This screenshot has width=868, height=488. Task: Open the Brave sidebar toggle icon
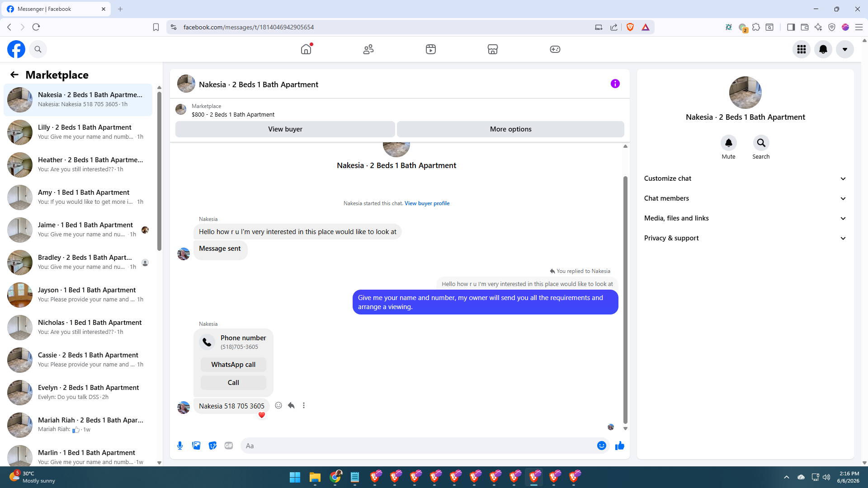tap(791, 27)
